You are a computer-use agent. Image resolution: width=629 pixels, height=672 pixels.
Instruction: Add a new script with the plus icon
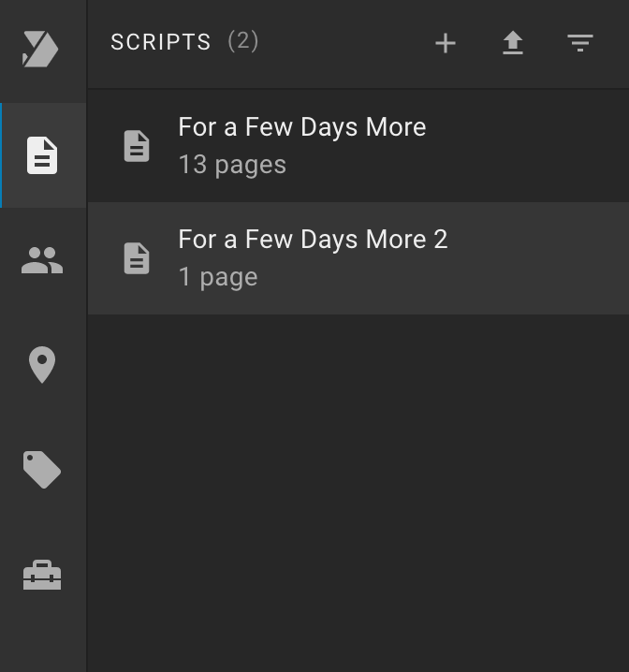(x=446, y=43)
